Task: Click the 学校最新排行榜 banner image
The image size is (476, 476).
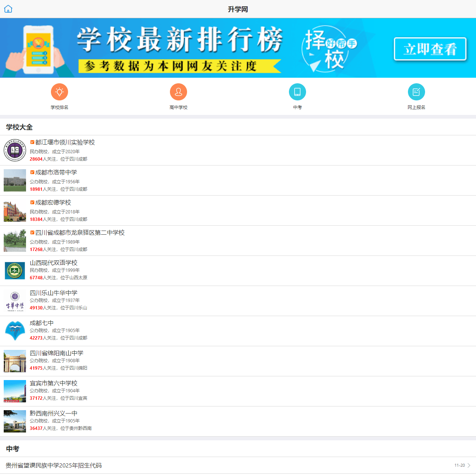Action: (x=238, y=48)
